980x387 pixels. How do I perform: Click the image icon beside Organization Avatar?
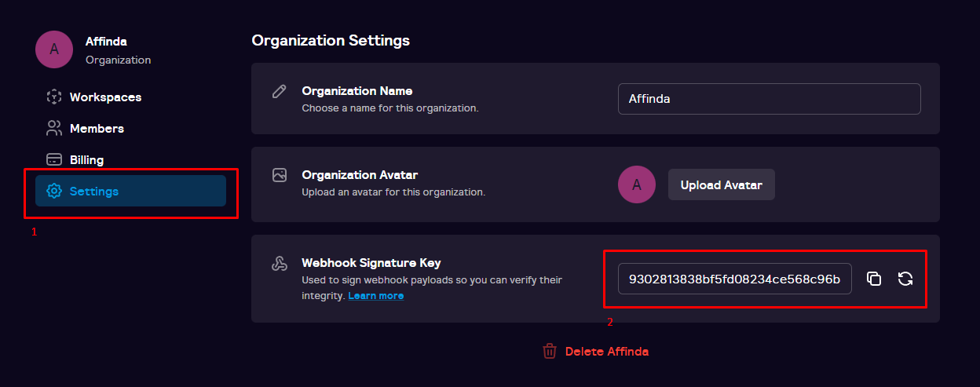click(279, 175)
